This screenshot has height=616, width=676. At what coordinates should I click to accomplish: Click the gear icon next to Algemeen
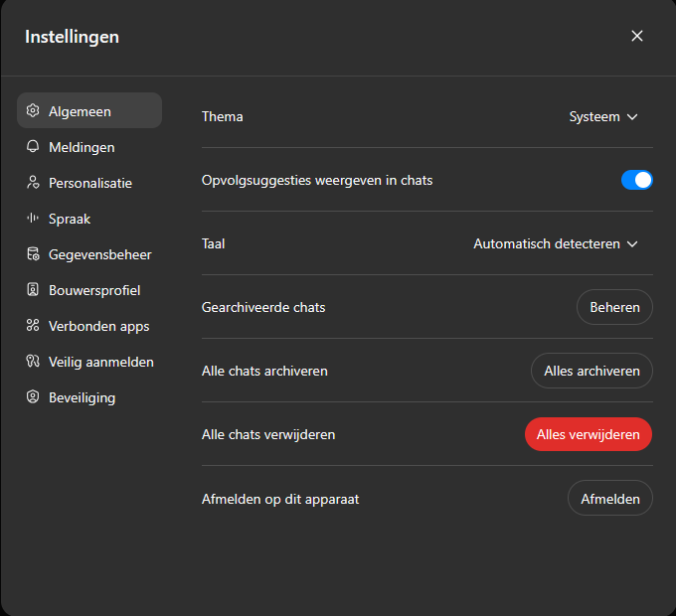[x=33, y=110]
